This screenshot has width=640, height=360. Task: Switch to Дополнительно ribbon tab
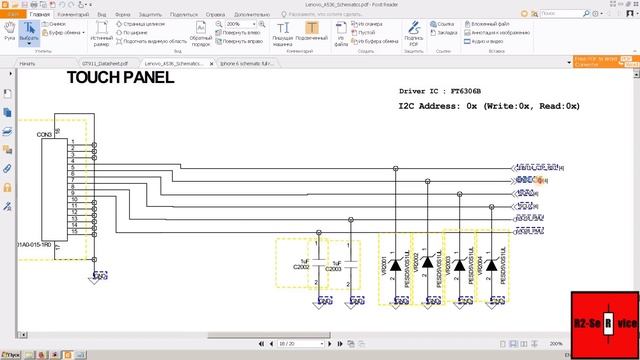coord(252,14)
